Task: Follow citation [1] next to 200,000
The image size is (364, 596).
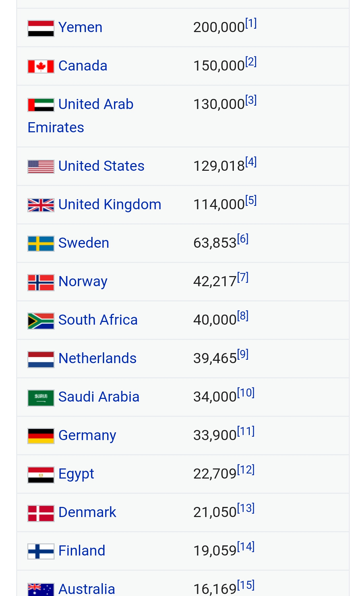Action: (x=251, y=23)
